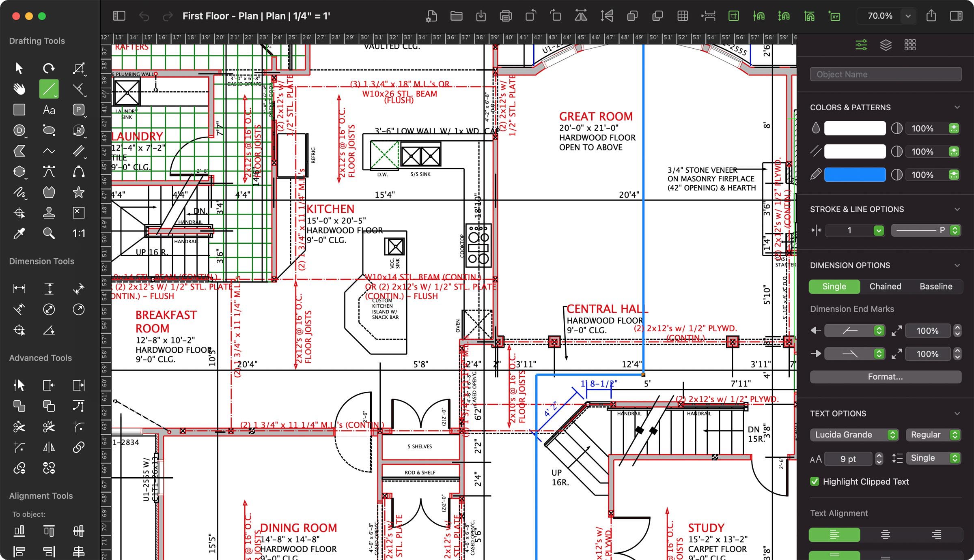Select the Hand pan tool
The image size is (974, 560).
(x=19, y=88)
